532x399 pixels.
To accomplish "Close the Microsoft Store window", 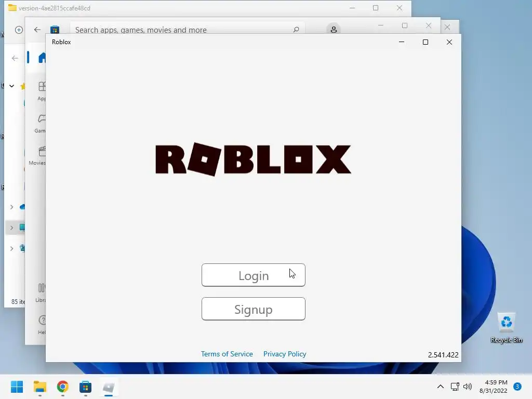I will pos(429,26).
